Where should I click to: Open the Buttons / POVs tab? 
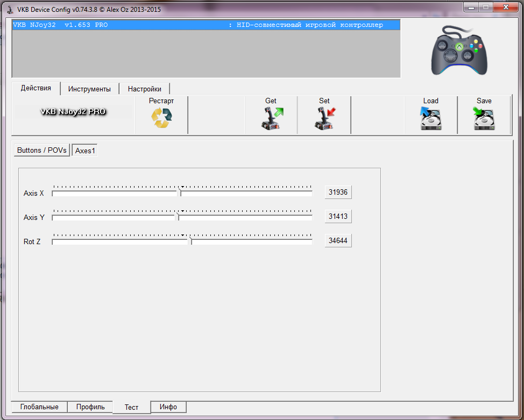tap(42, 151)
